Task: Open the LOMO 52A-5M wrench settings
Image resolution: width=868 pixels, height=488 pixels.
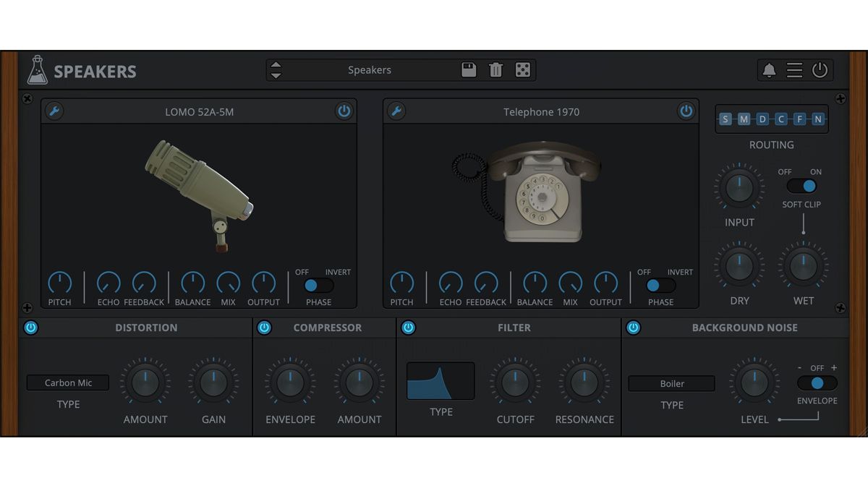Action: click(x=54, y=111)
